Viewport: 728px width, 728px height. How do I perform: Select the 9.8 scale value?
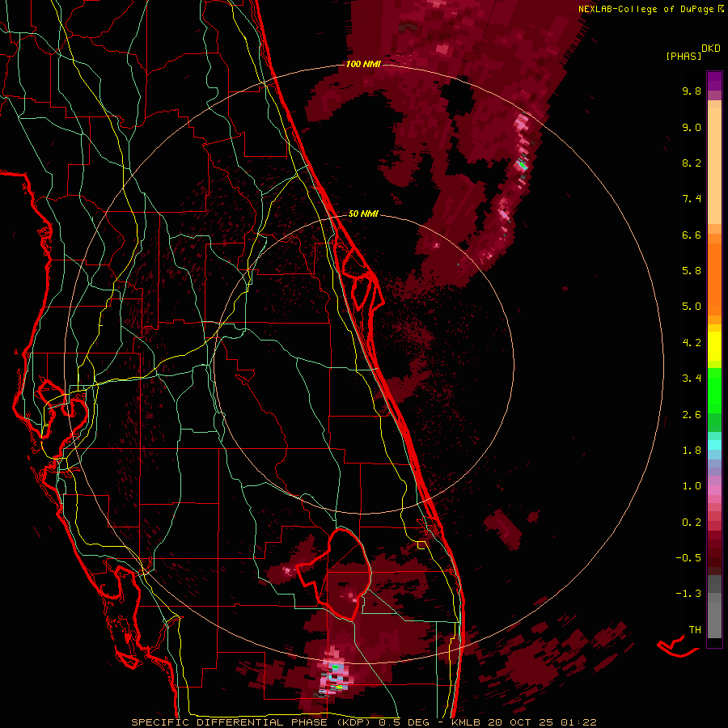coord(692,91)
